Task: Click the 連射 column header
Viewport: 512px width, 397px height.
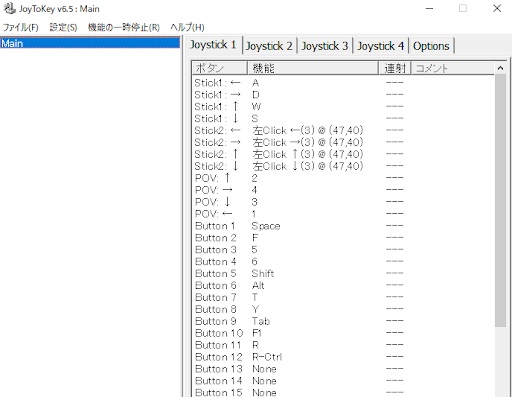Action: pos(395,68)
